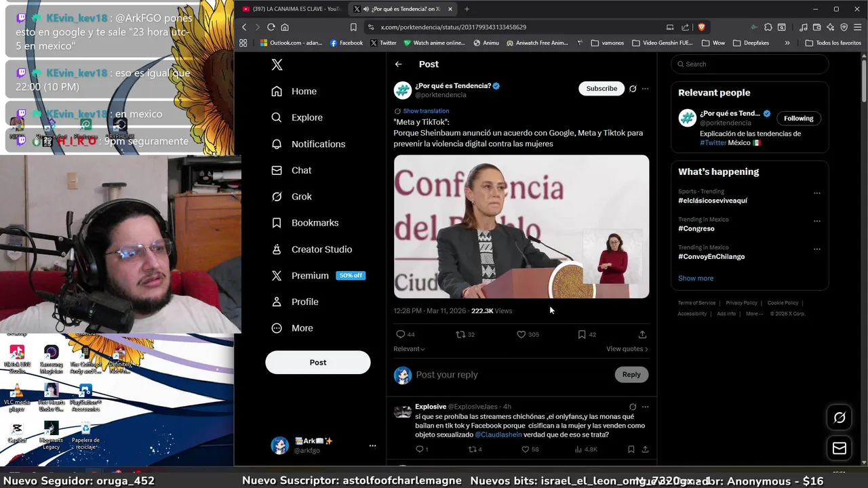Open Chat in the X sidebar
The width and height of the screenshot is (868, 488).
292,170
